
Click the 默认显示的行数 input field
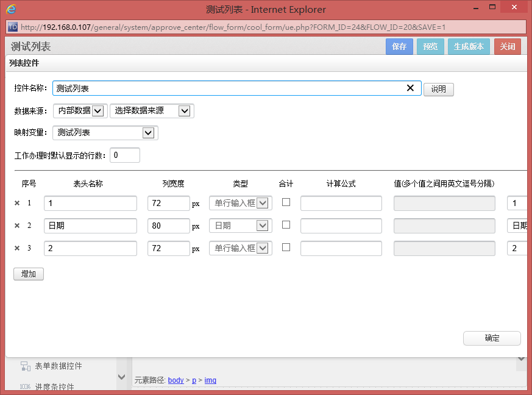(125, 155)
